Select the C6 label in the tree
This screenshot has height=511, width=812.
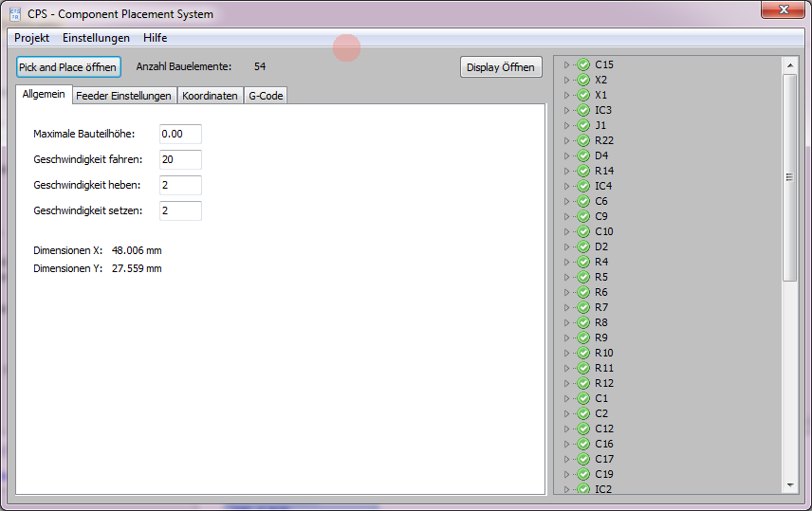tap(600, 201)
